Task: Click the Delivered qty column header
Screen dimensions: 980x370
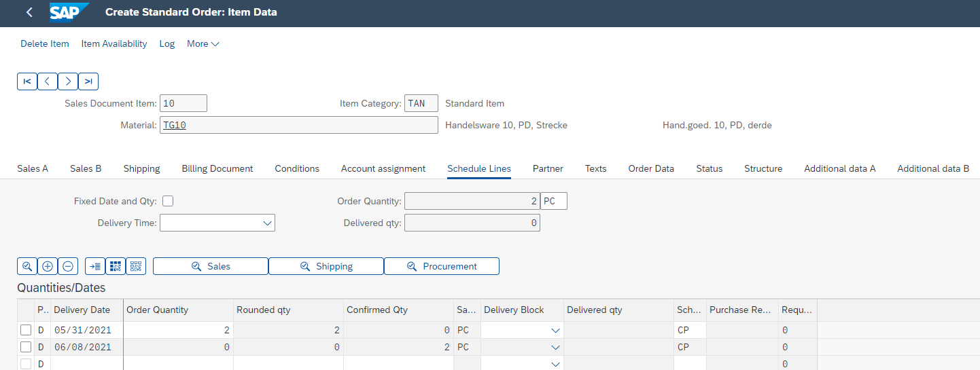Action: click(619, 310)
